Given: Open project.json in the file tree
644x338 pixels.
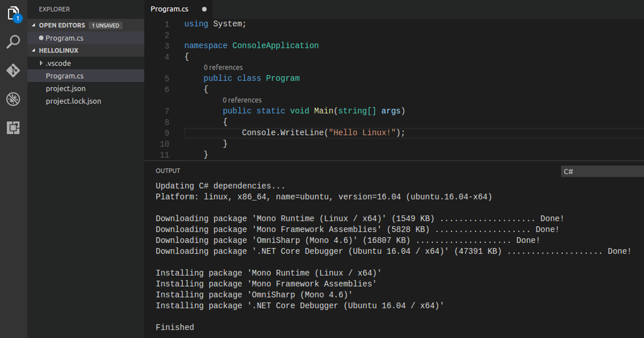Looking at the screenshot, I should coord(86,88).
